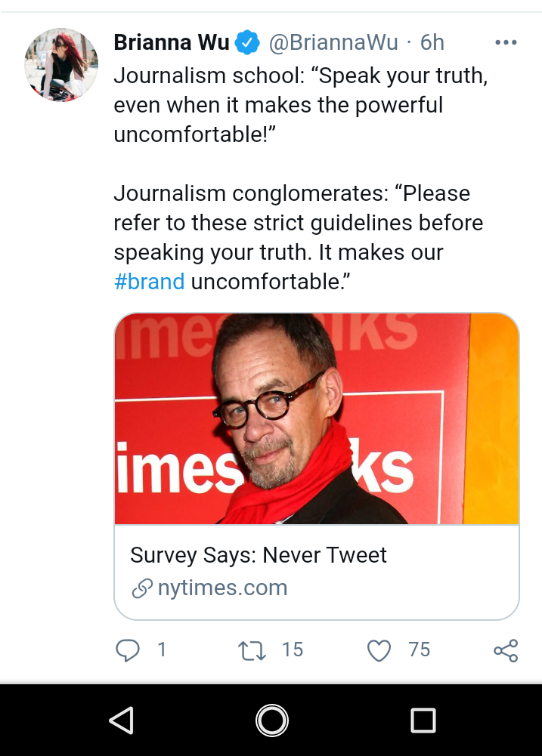Viewport: 542px width, 756px height.
Task: Tap the nytimes.com domain text
Action: [x=222, y=588]
